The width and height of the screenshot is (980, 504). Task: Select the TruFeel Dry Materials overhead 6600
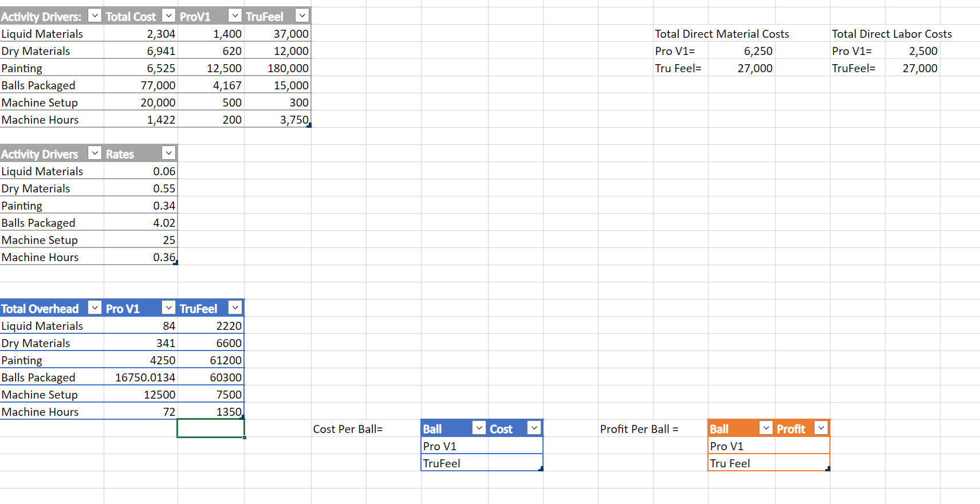pyautogui.click(x=211, y=343)
